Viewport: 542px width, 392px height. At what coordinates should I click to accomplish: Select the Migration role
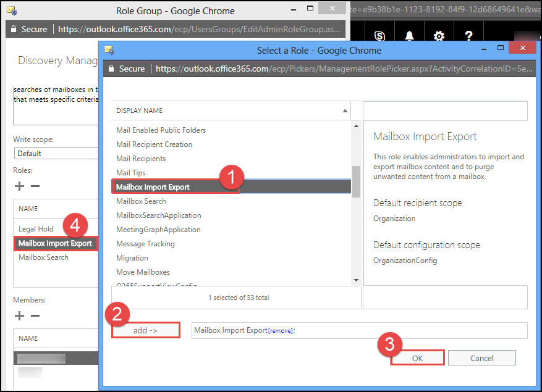point(231,257)
